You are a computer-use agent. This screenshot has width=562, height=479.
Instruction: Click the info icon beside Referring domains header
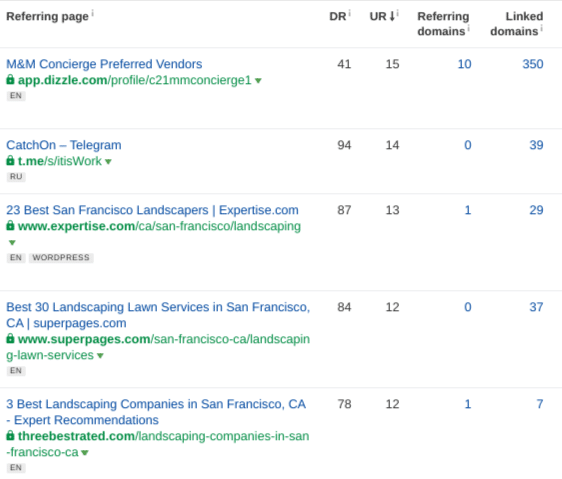pos(468,28)
